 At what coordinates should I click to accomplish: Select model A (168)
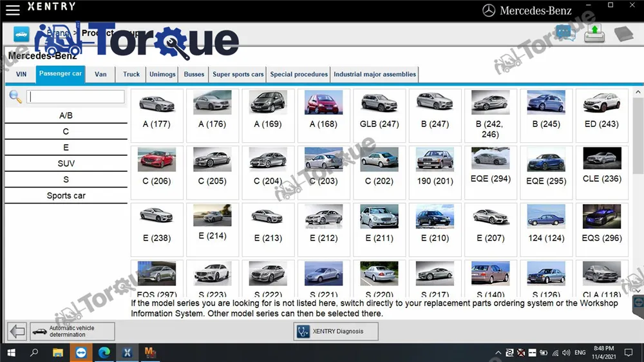click(324, 115)
